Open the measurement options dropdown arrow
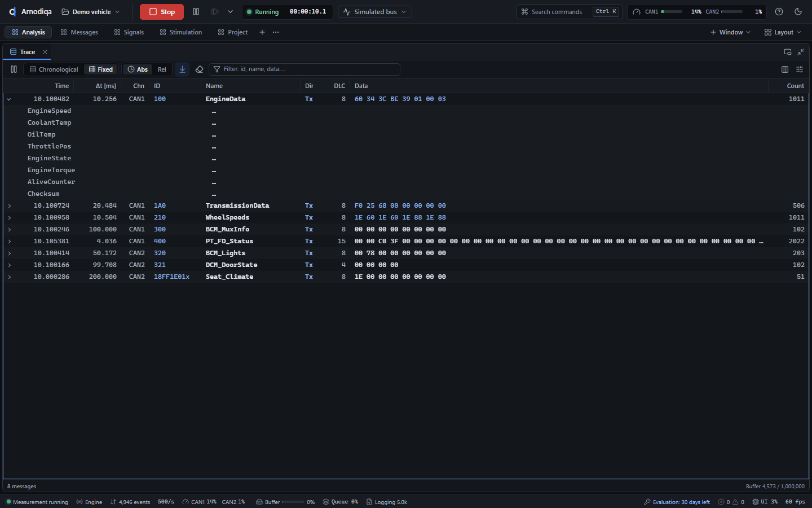The width and height of the screenshot is (812, 508). (x=230, y=12)
